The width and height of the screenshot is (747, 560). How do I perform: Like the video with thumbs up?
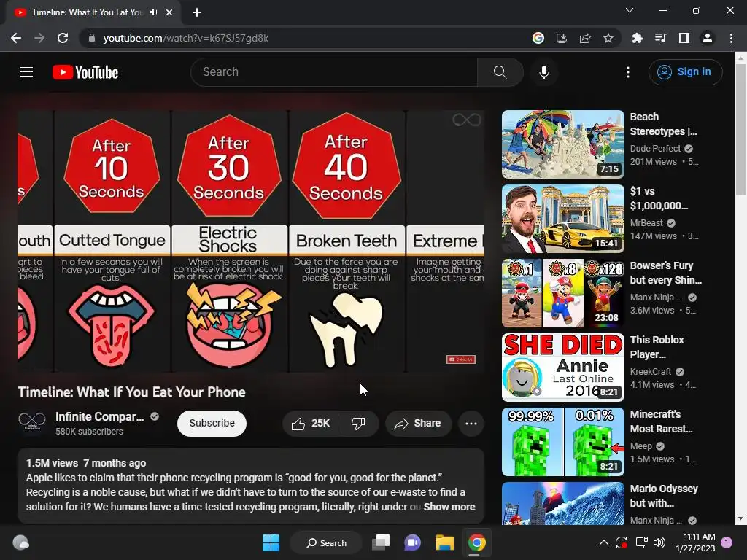(x=311, y=423)
